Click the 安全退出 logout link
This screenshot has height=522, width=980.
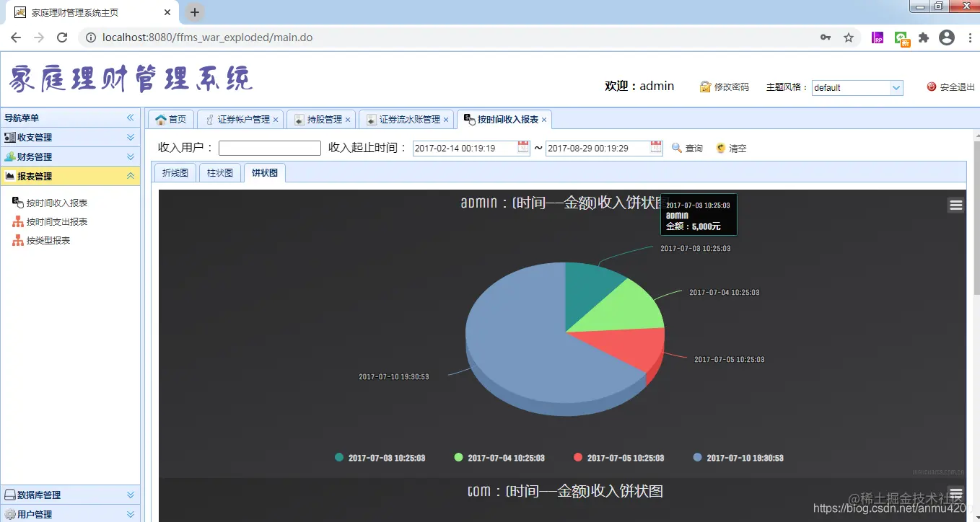coord(950,87)
